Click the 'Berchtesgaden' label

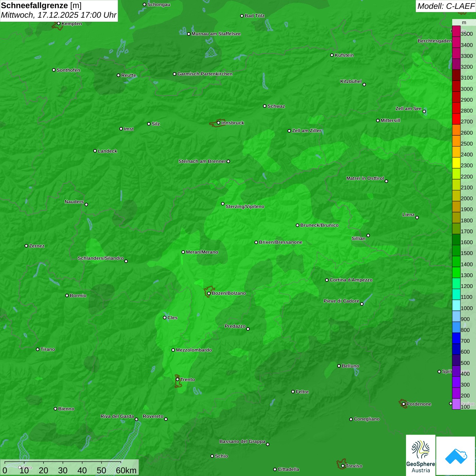pyautogui.click(x=435, y=41)
